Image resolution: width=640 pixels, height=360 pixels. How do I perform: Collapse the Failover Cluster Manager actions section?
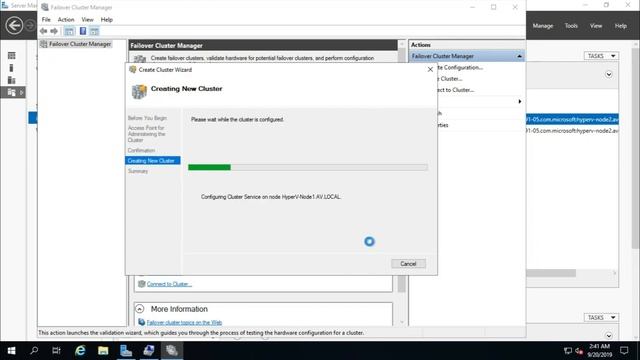point(519,56)
